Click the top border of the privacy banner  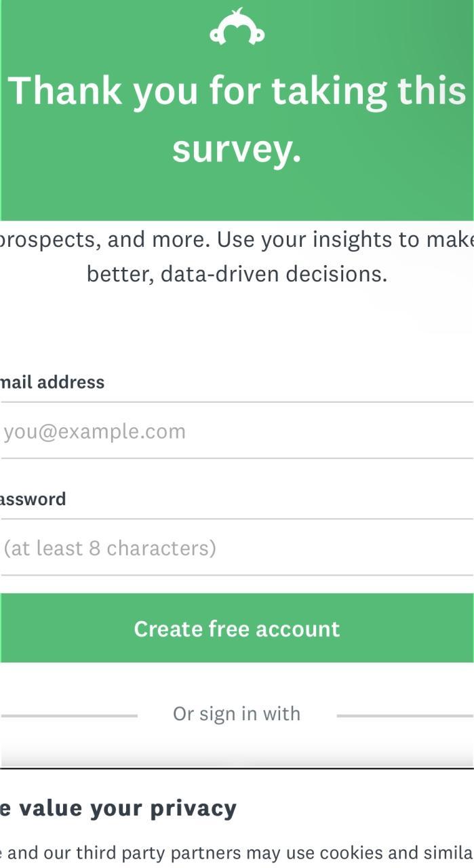point(237,768)
